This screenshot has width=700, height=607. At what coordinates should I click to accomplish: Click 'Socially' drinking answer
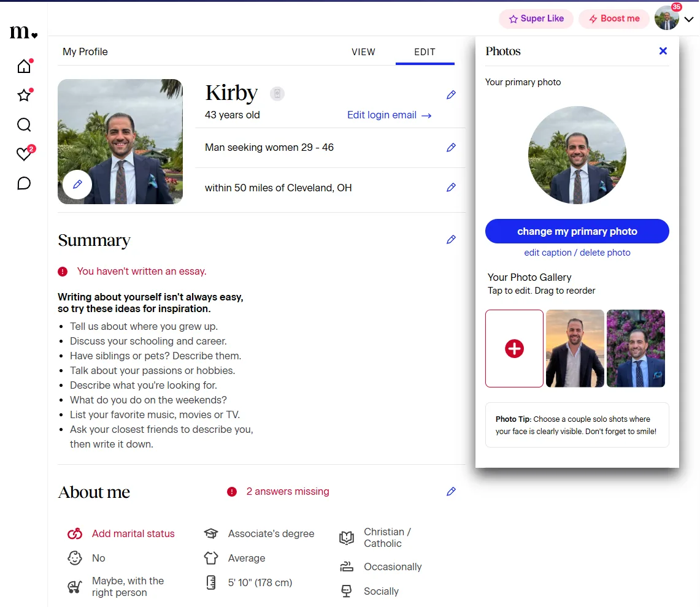(381, 591)
